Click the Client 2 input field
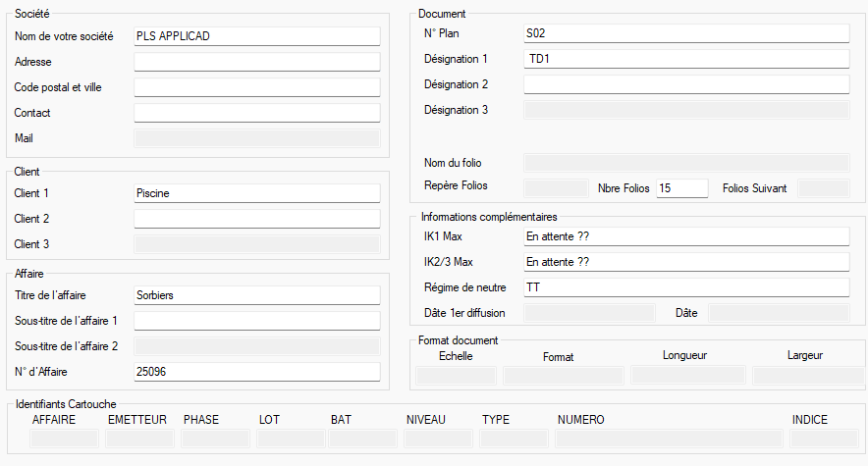This screenshot has height=466, width=868. (256, 219)
